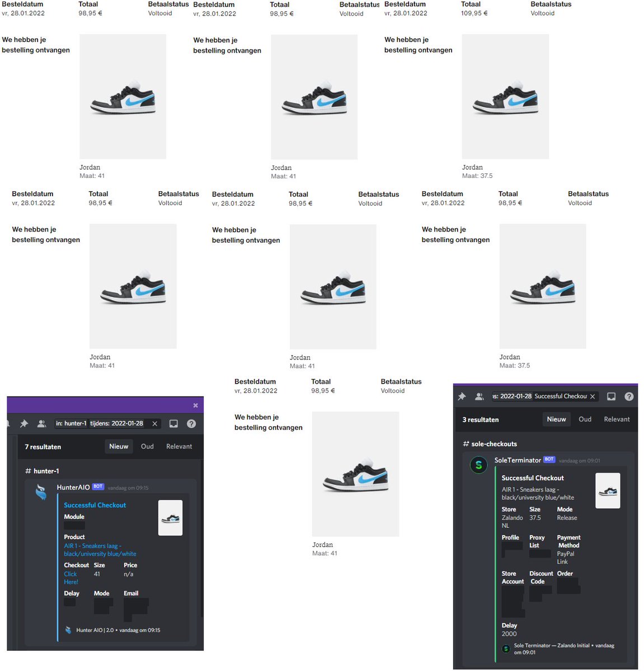The height and width of the screenshot is (671, 644).
Task: Open the # hunter-1 channel header
Action: point(42,471)
